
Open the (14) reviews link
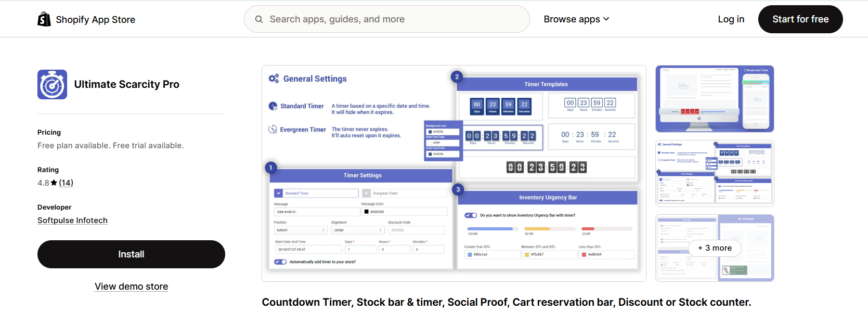click(x=66, y=183)
